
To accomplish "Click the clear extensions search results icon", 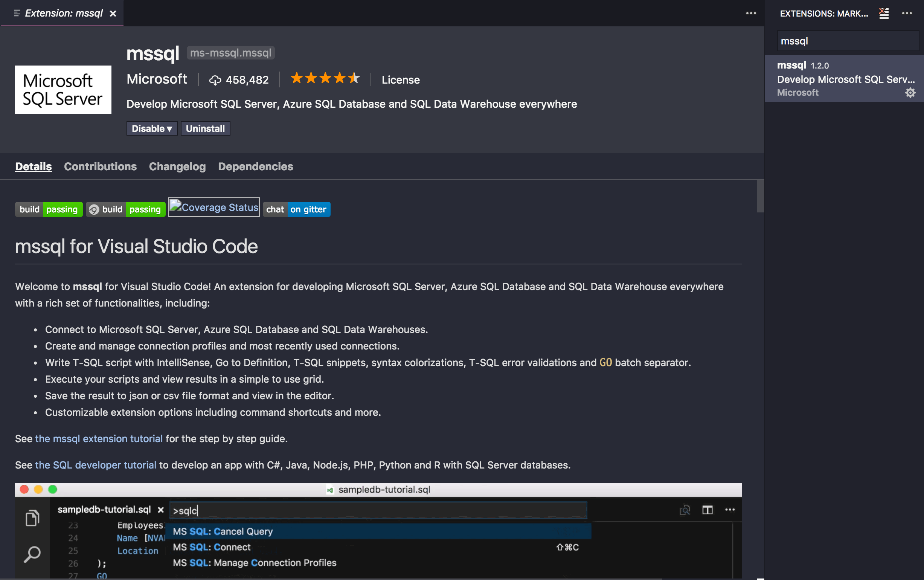I will click(883, 14).
